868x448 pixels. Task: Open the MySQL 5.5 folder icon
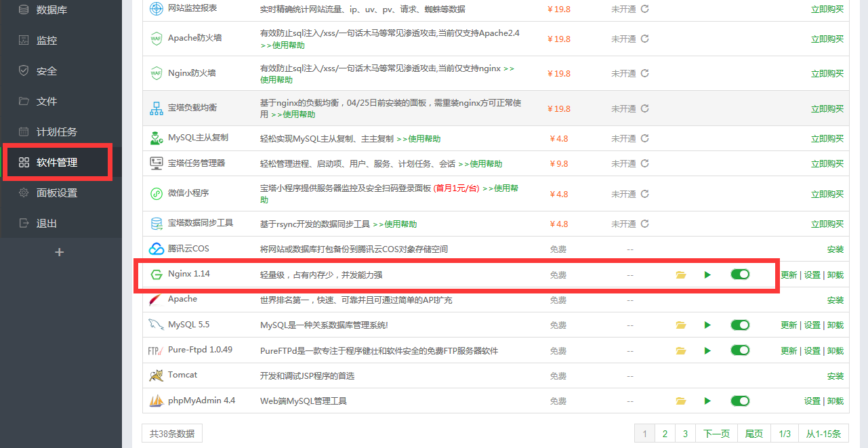[x=681, y=325]
